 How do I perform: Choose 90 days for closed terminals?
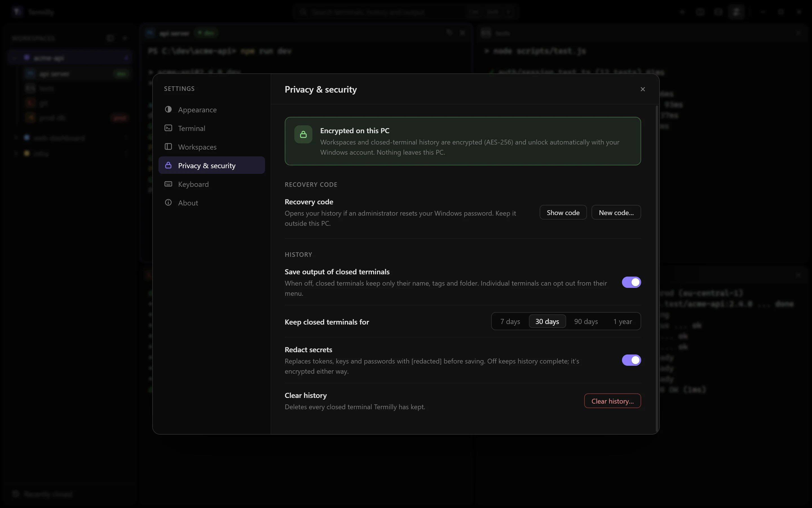pos(586,321)
